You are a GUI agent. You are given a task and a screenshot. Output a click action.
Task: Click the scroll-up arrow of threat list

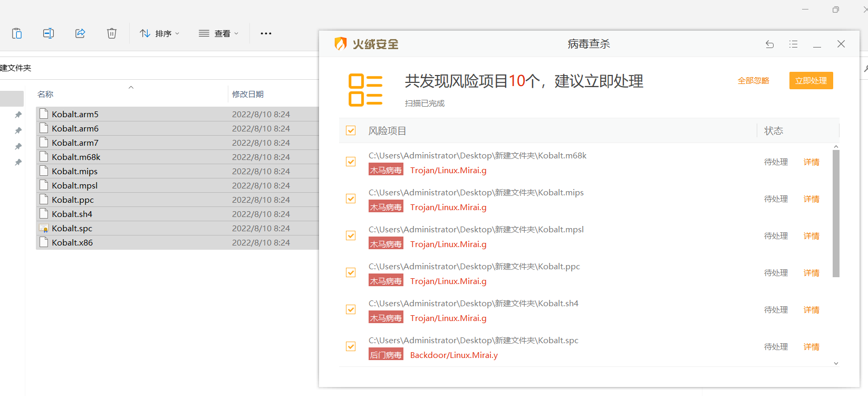click(836, 146)
